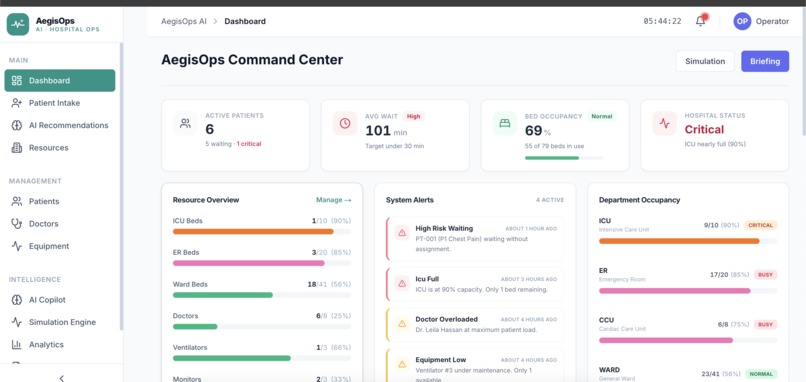
Task: Open Simulation Engine in sidebar
Action: (60, 322)
